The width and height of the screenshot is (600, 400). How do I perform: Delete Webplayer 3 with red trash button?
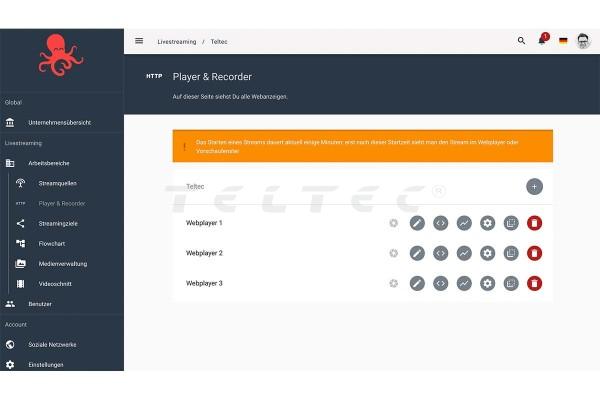tap(534, 283)
